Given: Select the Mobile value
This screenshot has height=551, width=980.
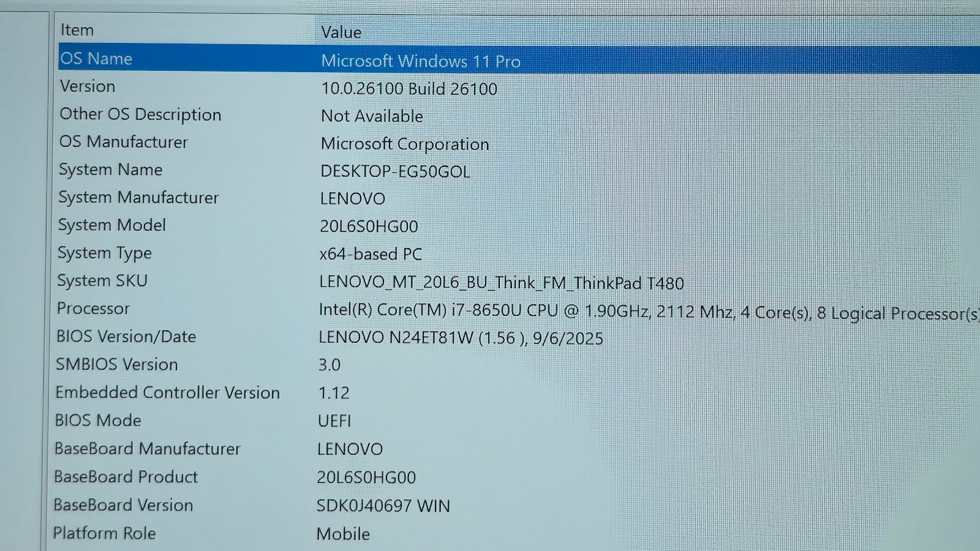Looking at the screenshot, I should [x=343, y=534].
